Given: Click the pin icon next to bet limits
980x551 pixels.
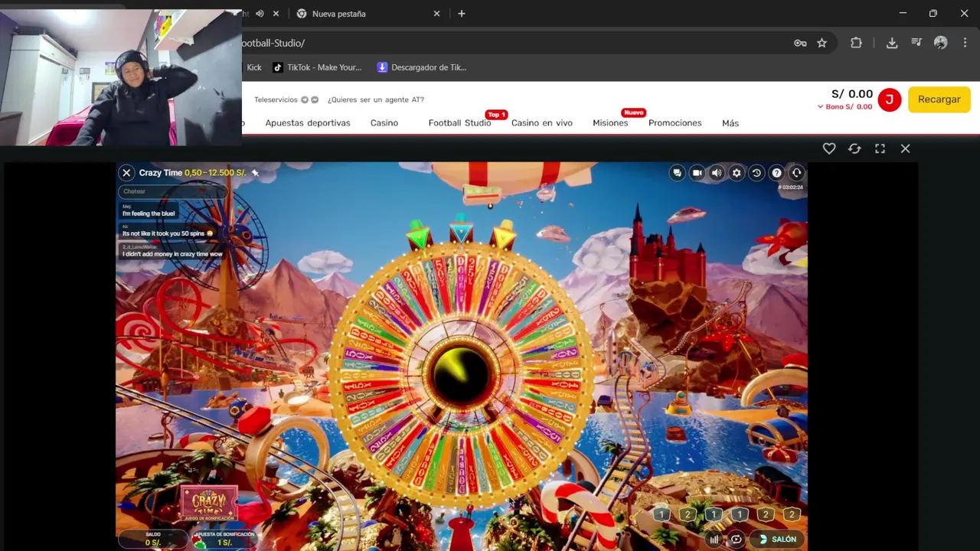Looking at the screenshot, I should point(255,173).
